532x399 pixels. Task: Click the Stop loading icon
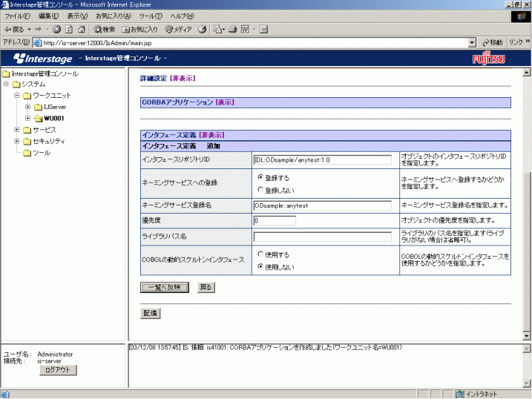click(56, 30)
